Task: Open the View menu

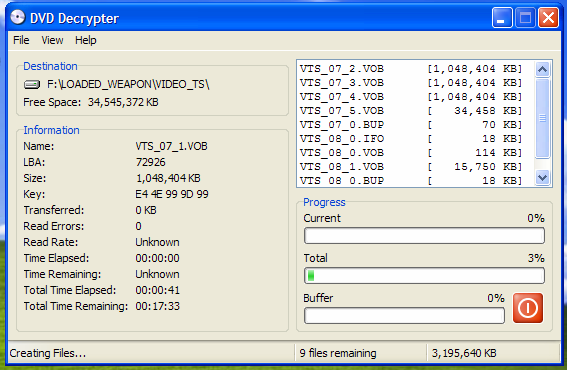Action: click(x=52, y=40)
